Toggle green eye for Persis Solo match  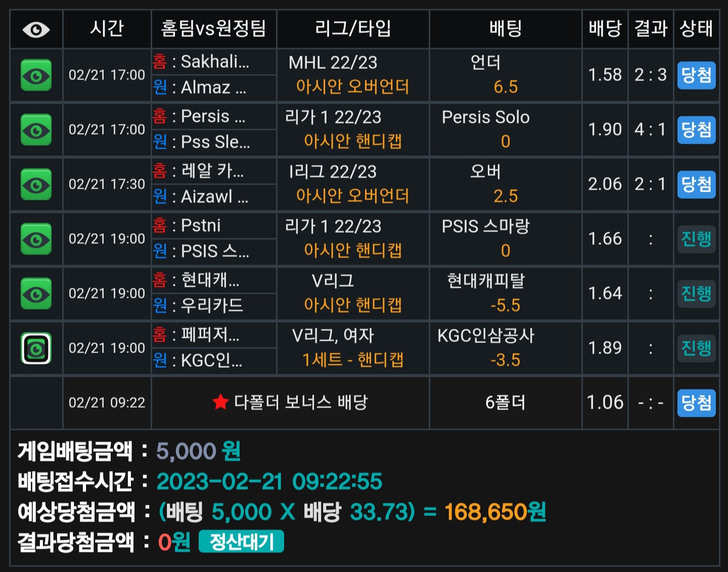[36, 130]
